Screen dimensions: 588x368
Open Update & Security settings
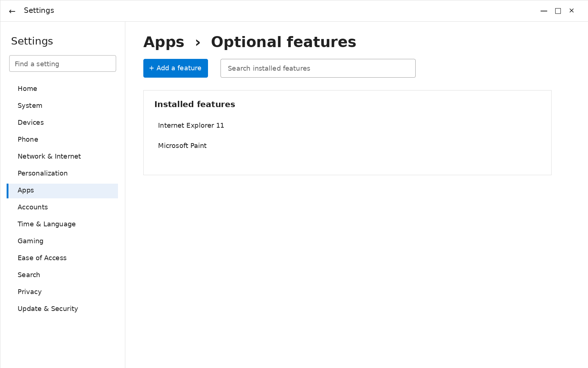tap(62, 309)
